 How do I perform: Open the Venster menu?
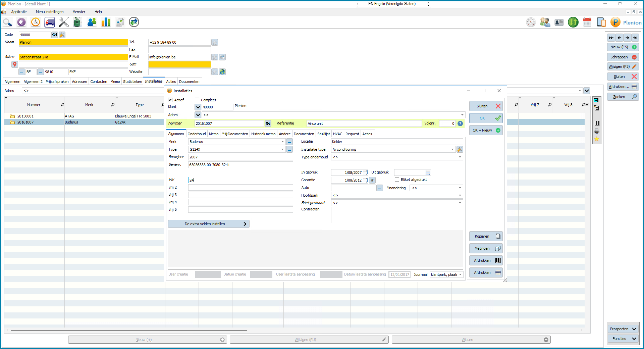point(79,12)
